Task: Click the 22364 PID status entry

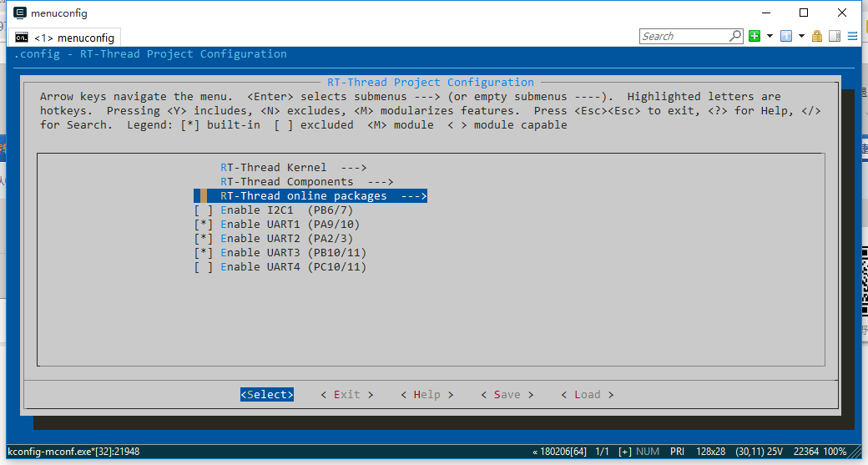Action: [805, 451]
